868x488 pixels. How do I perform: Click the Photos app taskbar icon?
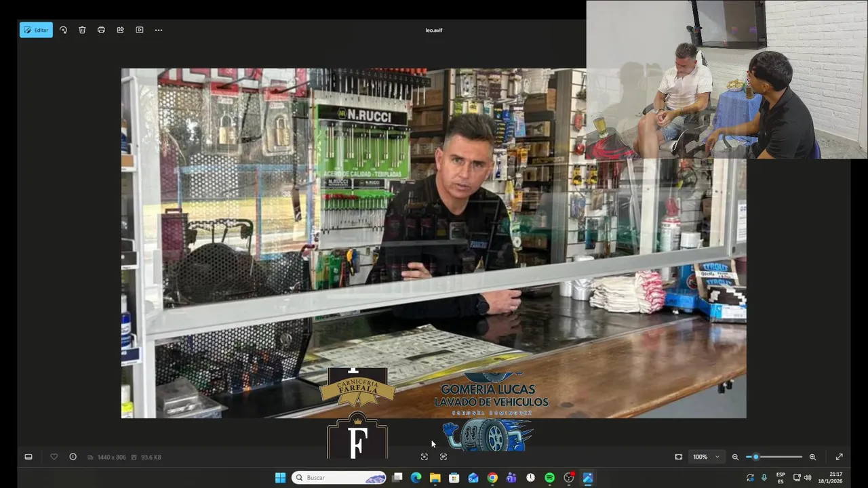(588, 478)
